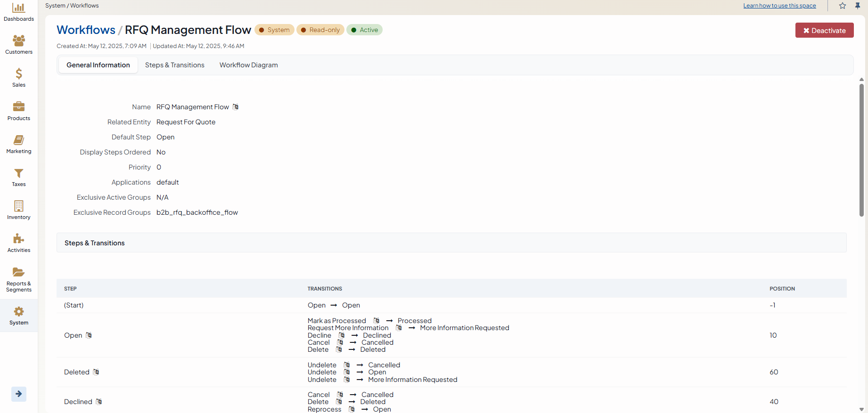
Task: Open the Sales dollar icon
Action: pos(19,74)
